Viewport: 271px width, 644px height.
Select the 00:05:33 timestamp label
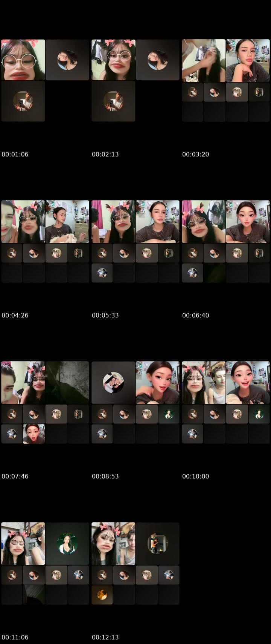[x=105, y=315]
